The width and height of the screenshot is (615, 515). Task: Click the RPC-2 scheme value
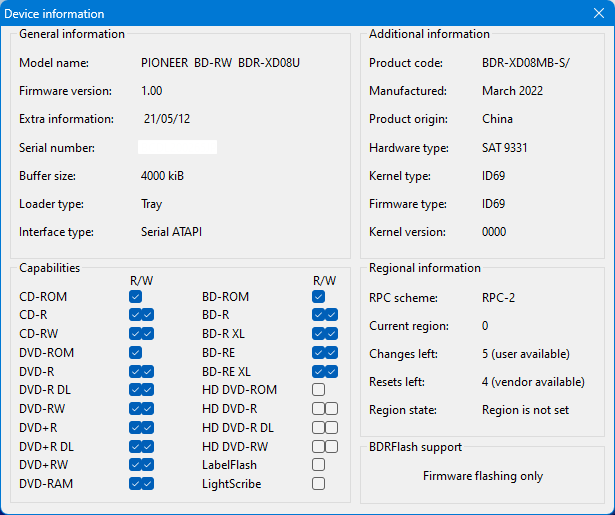pos(500,297)
